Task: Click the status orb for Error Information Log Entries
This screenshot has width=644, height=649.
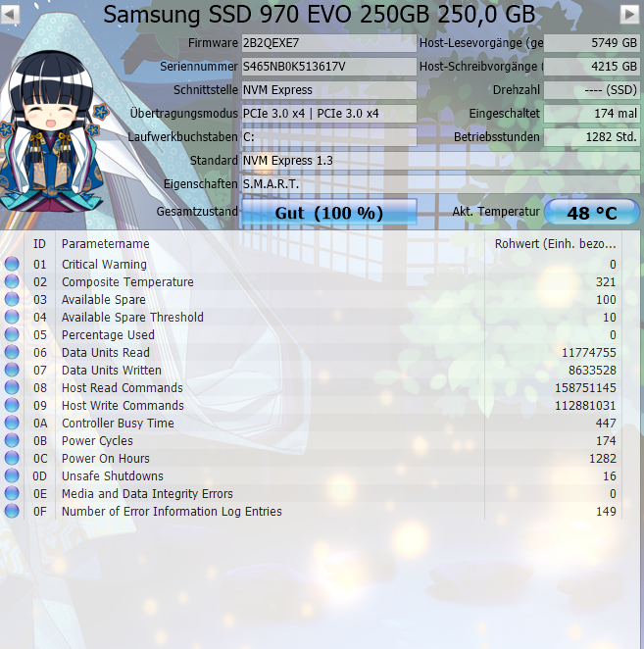Action: 12,511
